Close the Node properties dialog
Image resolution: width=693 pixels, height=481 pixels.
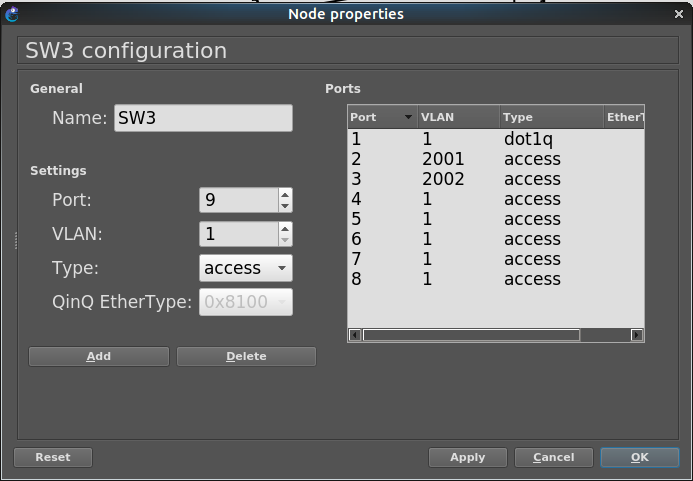(x=681, y=14)
